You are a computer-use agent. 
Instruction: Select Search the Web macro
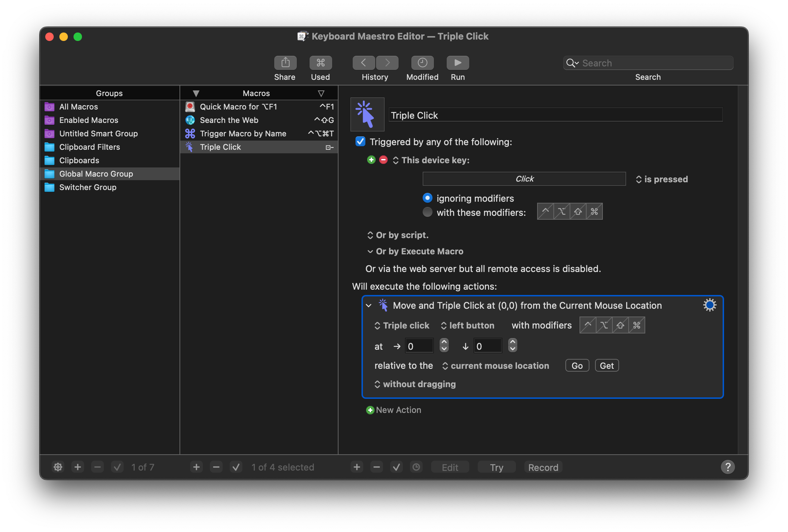click(229, 120)
